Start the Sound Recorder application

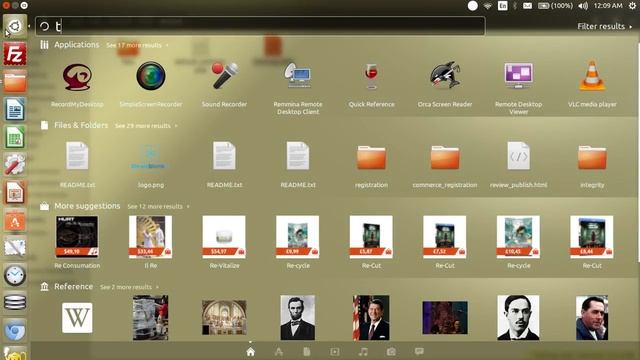pos(224,76)
